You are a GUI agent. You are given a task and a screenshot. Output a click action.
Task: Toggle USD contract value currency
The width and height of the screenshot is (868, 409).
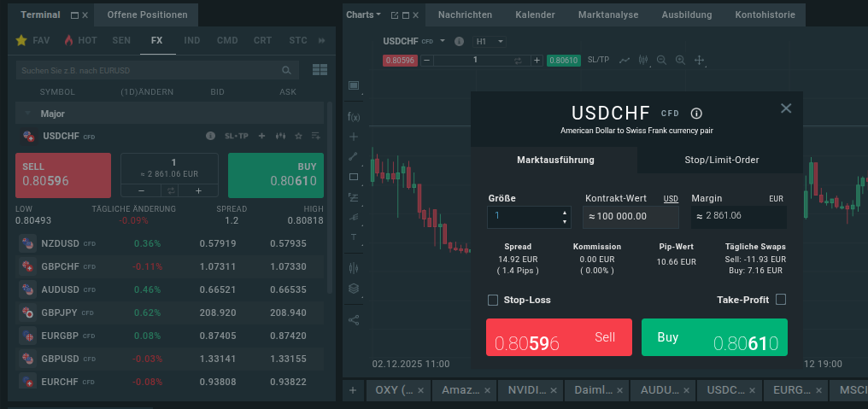tap(672, 199)
